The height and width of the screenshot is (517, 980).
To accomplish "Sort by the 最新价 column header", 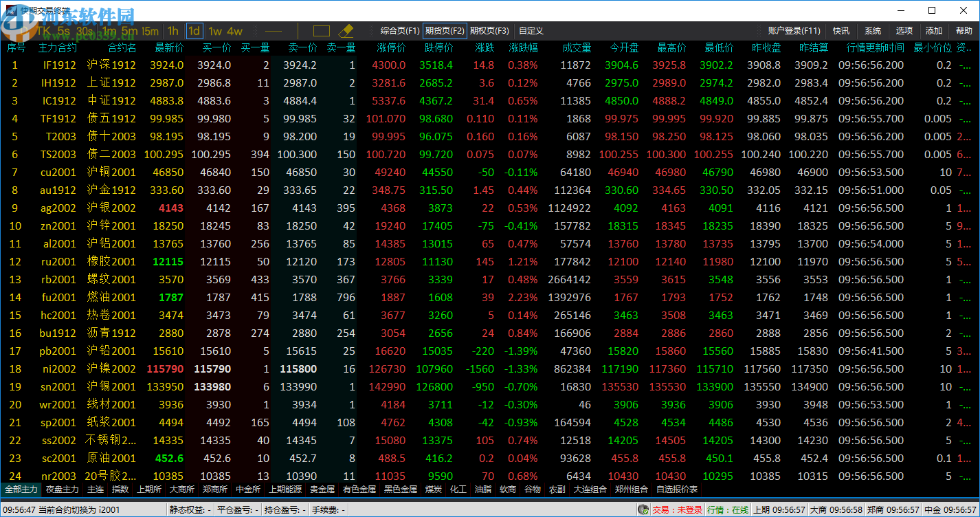I will click(169, 48).
